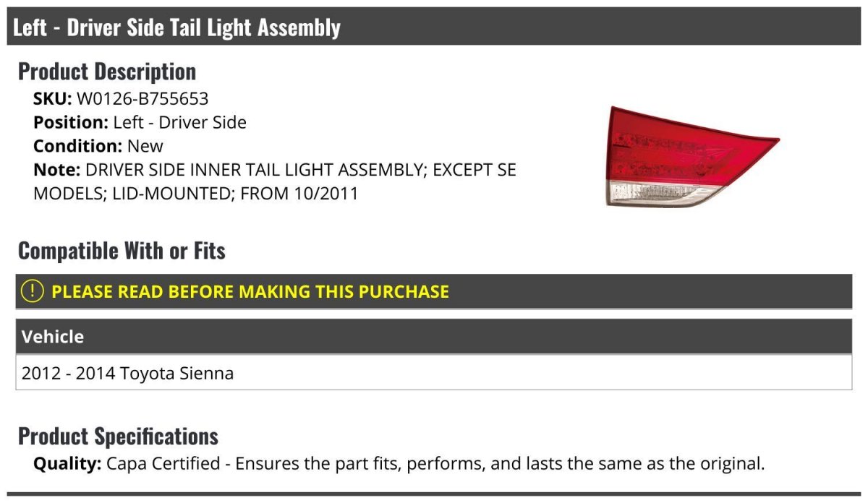868x503 pixels.
Task: Click the Condition value New
Action: coord(145,146)
